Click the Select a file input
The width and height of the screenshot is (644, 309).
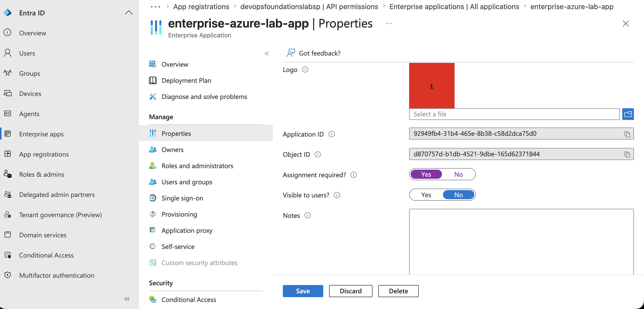click(514, 114)
